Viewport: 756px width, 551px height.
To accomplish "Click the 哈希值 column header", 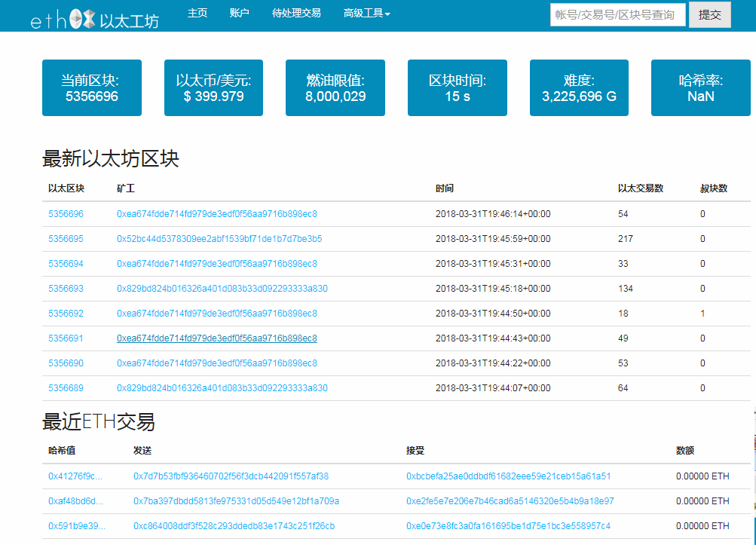I will (62, 450).
